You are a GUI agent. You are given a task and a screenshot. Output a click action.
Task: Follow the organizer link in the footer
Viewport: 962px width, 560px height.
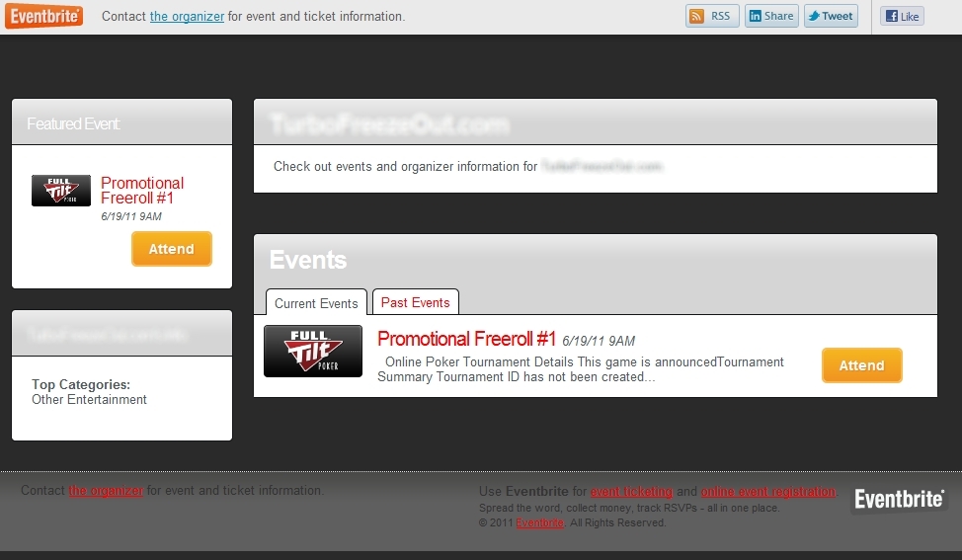point(106,491)
